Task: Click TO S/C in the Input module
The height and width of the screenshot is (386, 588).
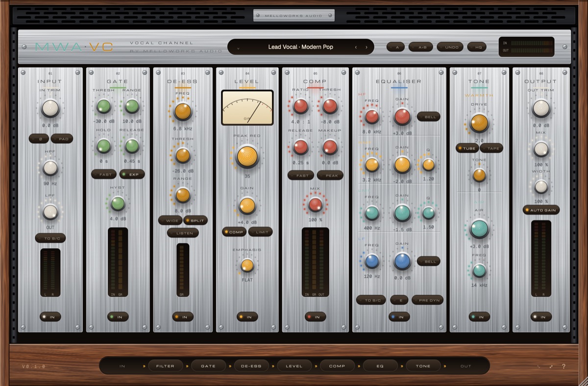Action: point(50,238)
